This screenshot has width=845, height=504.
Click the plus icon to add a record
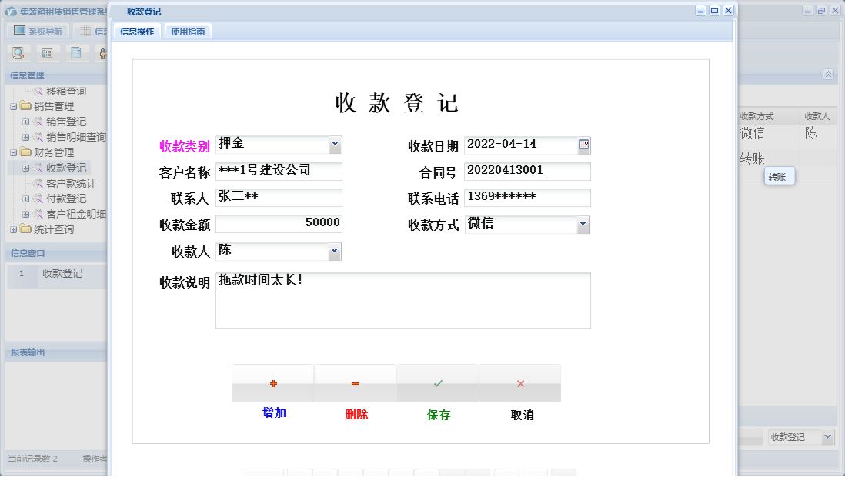pos(273,382)
